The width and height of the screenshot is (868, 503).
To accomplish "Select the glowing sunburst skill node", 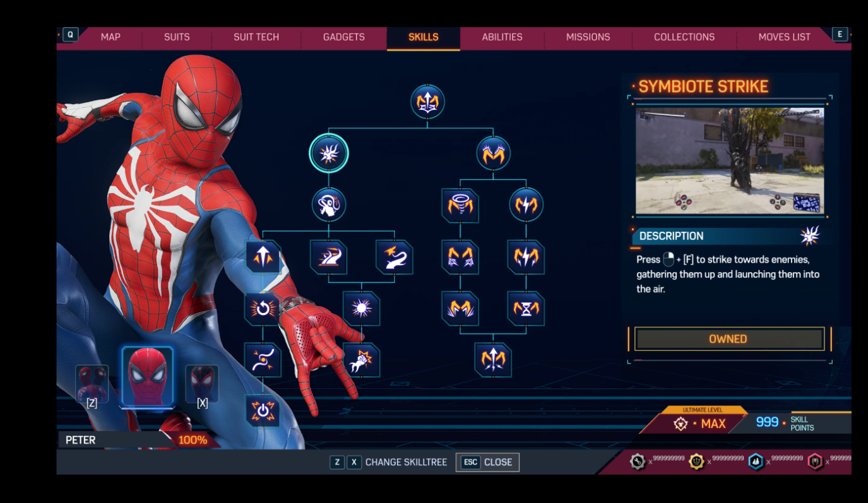I will tap(362, 309).
